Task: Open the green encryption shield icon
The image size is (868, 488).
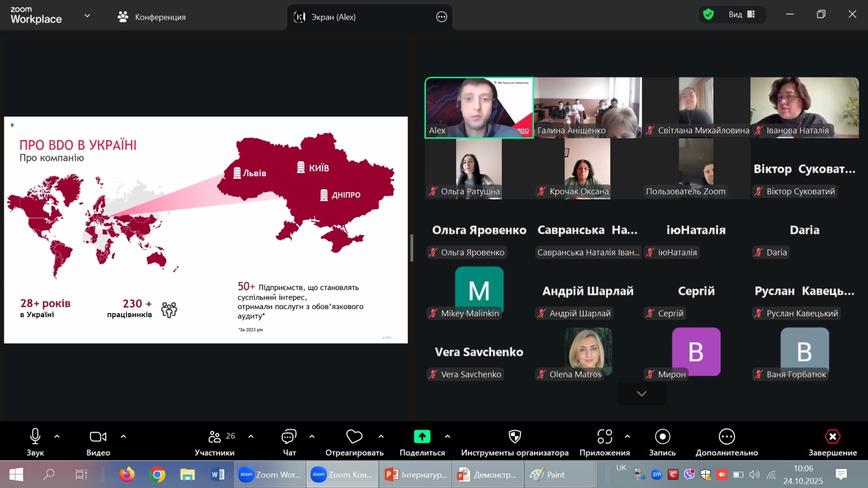Action: (x=708, y=15)
